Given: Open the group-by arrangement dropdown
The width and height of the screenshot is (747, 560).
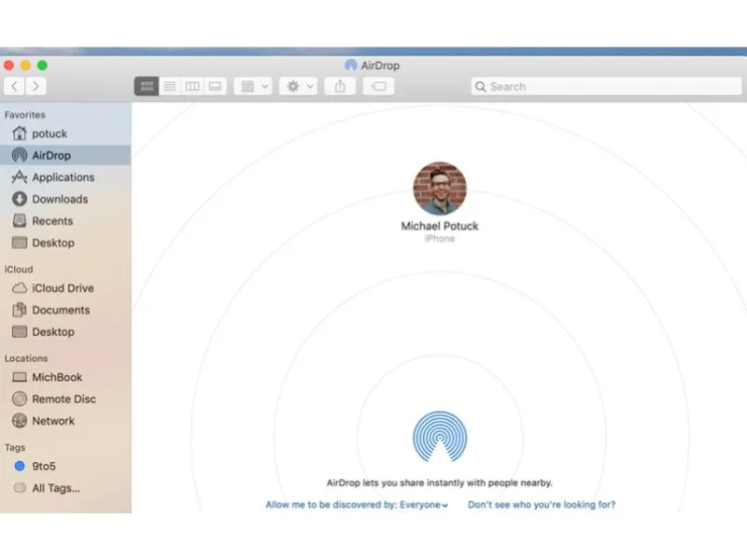Looking at the screenshot, I should (x=253, y=86).
